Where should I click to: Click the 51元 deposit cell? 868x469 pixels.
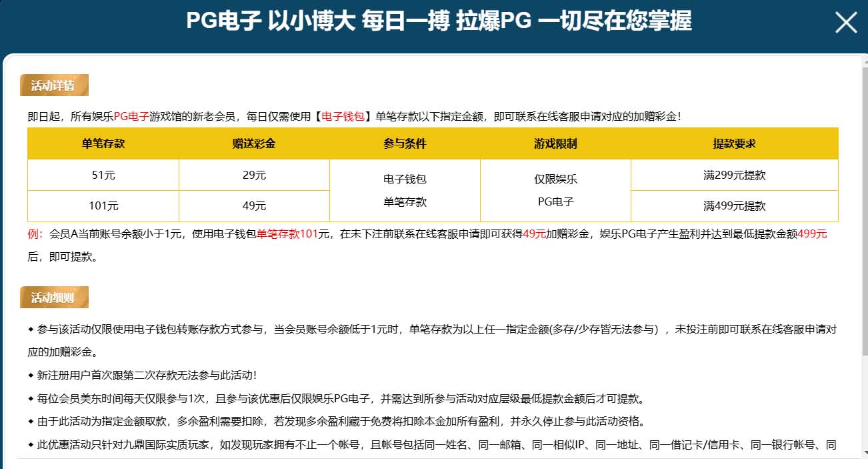[103, 175]
